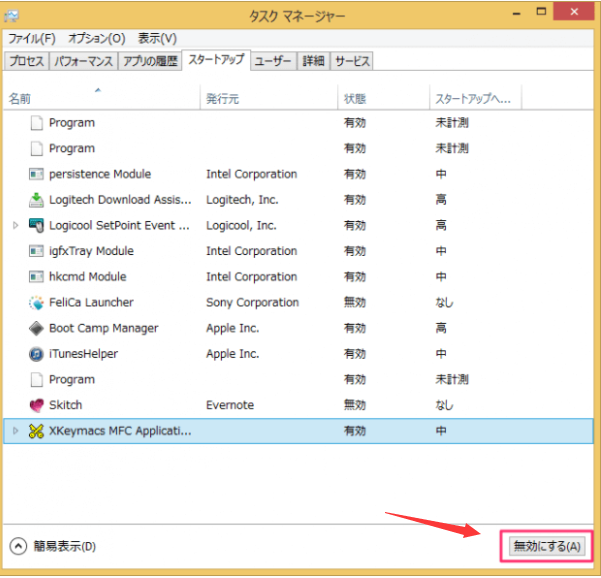Click the persistence Module row icon
Viewport: 601px width, 578px height.
36,174
